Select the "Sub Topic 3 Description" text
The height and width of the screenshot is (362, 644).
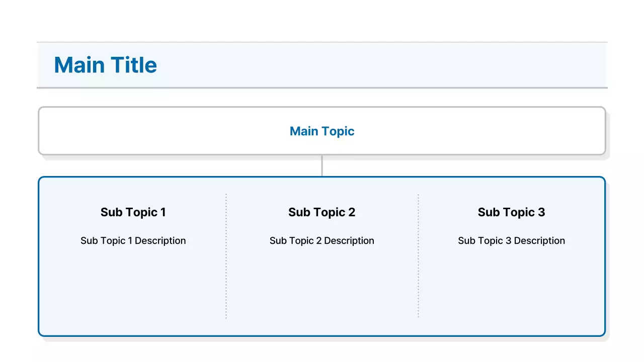click(x=511, y=241)
